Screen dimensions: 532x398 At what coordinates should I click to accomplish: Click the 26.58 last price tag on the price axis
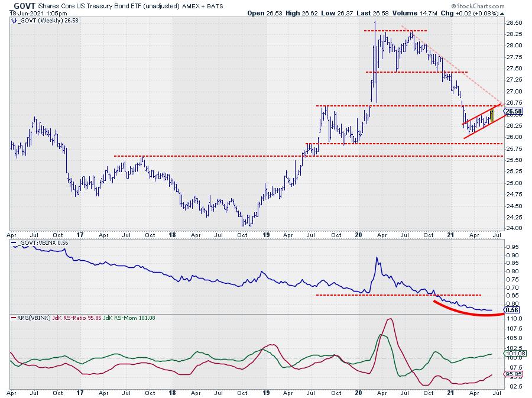click(x=514, y=111)
